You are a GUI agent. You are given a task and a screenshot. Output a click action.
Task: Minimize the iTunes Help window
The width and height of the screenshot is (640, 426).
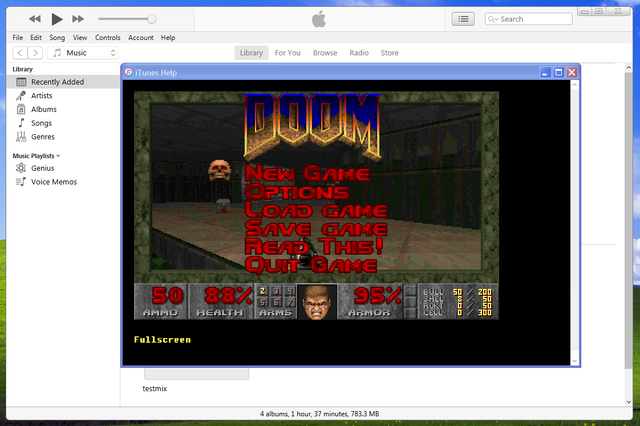pos(545,73)
